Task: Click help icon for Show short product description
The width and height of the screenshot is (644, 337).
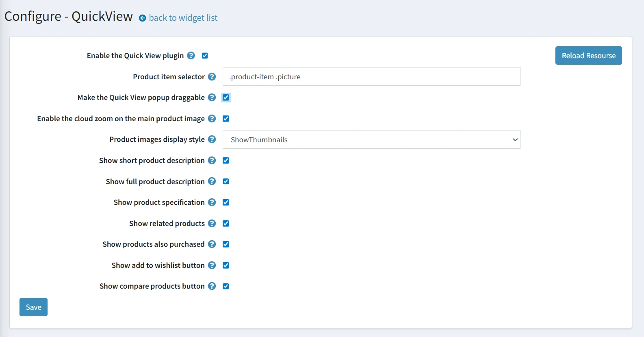Action: tap(212, 161)
